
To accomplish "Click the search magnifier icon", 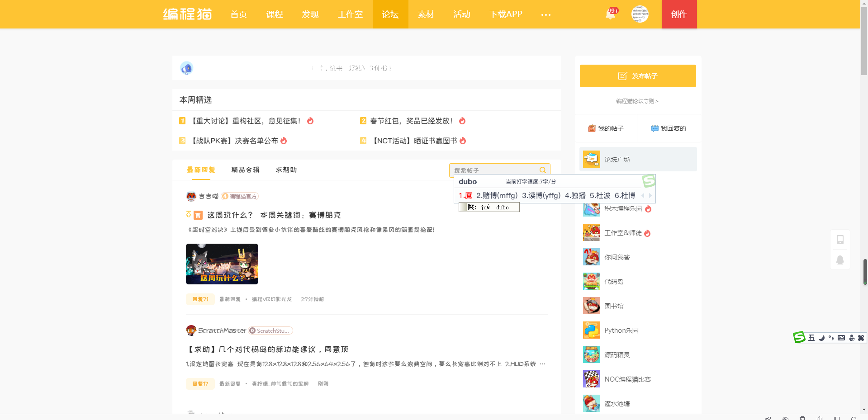I will pyautogui.click(x=543, y=170).
